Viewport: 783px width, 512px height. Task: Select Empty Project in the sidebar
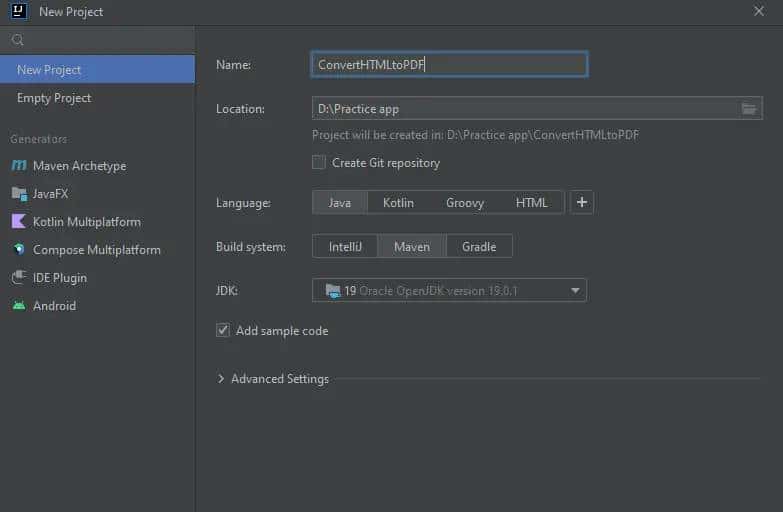tap(97, 98)
